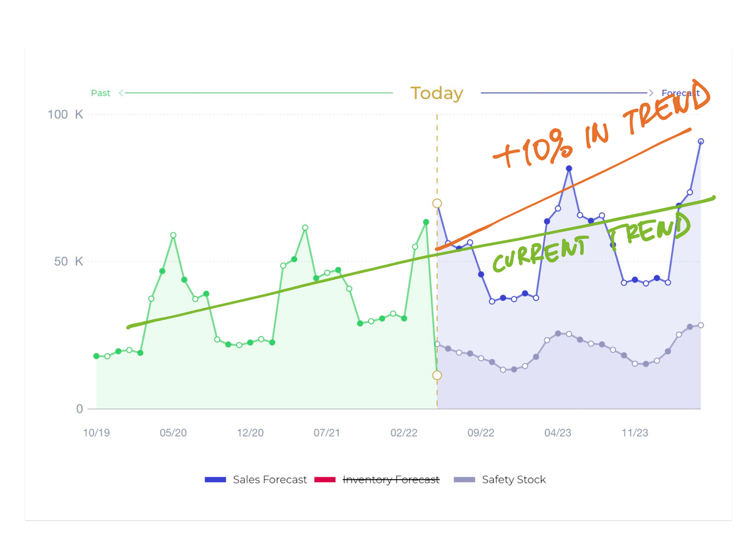Click the blue Sales Forecast color swatch

pos(215,480)
